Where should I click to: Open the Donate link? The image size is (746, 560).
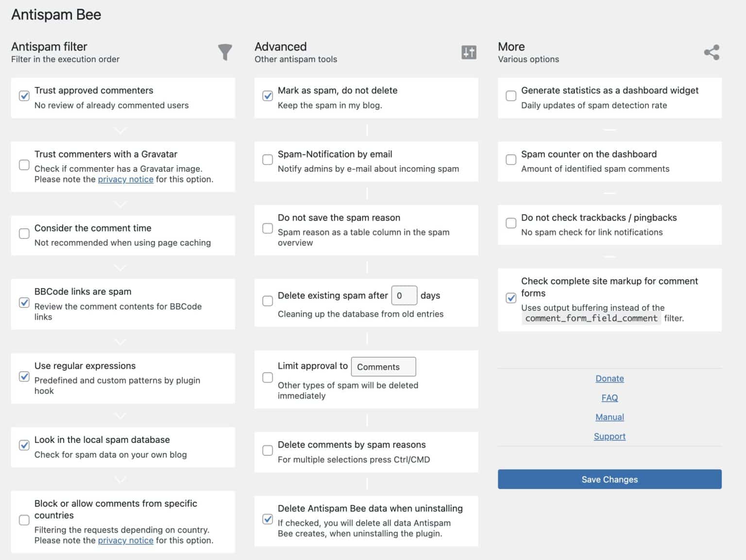610,378
